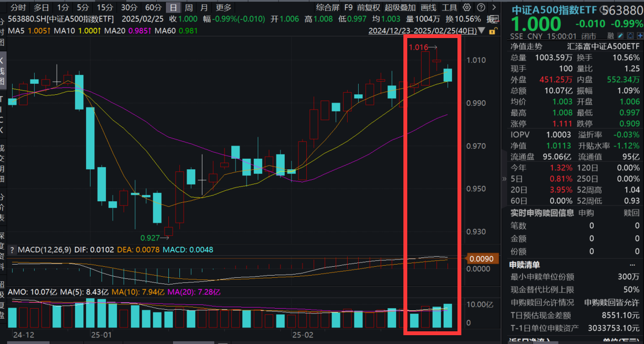The width and height of the screenshot is (644, 344).
Task: Click the 净值走势 link
Action: click(x=526, y=46)
